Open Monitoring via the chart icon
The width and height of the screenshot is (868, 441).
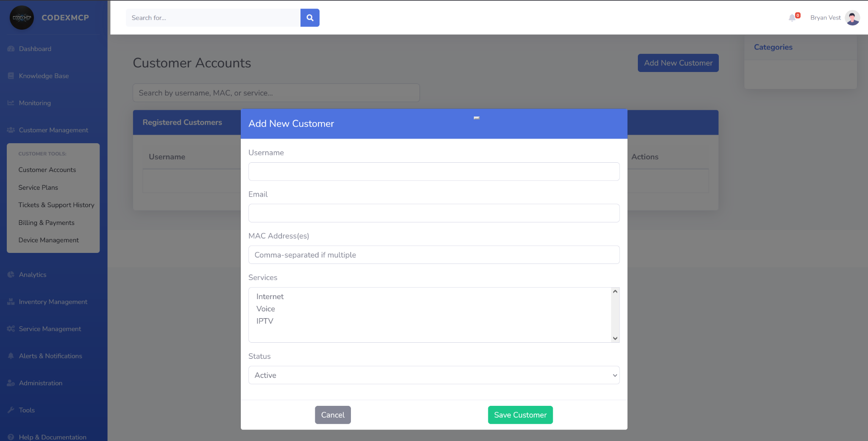click(11, 103)
